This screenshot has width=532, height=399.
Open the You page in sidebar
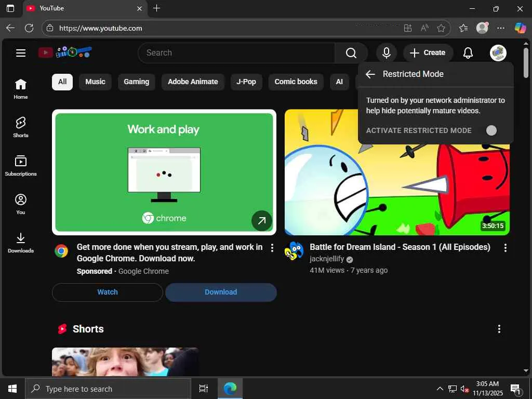(x=21, y=204)
